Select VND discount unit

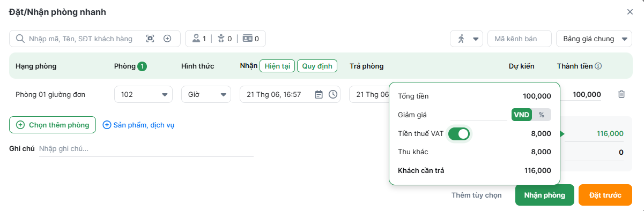click(521, 115)
